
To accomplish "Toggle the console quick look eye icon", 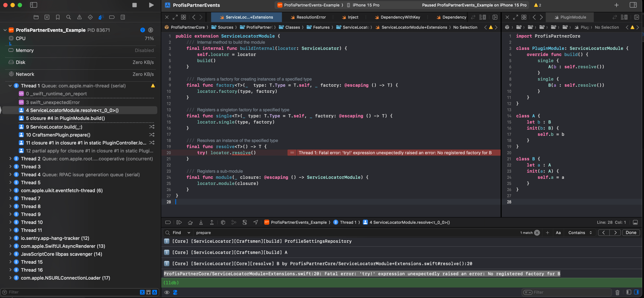I will 167,292.
